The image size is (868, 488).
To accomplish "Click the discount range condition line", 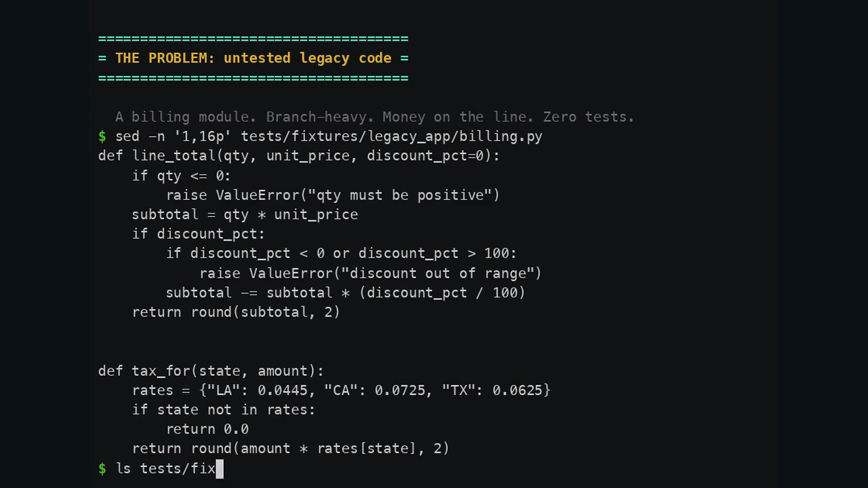I will tap(341, 253).
